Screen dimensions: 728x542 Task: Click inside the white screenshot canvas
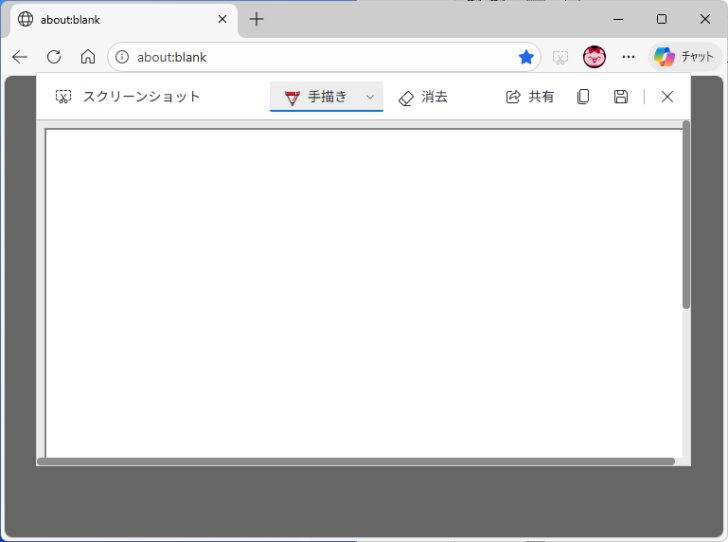click(364, 293)
